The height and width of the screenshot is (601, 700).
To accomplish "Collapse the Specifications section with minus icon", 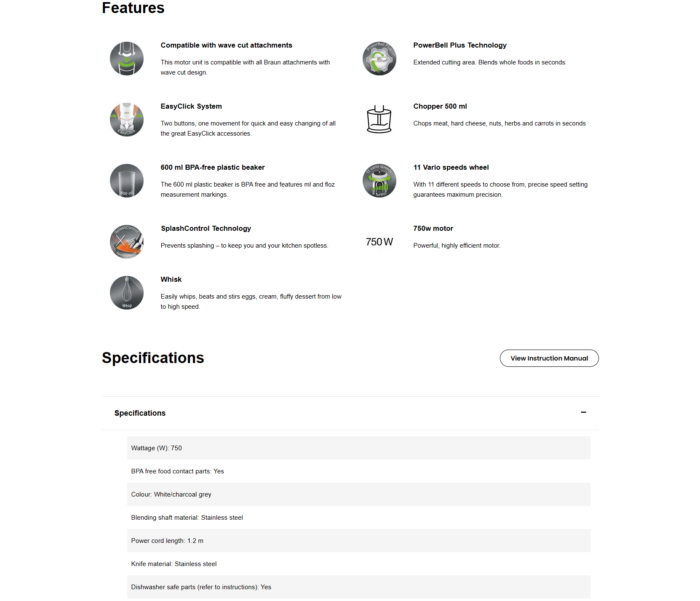I will 583,412.
